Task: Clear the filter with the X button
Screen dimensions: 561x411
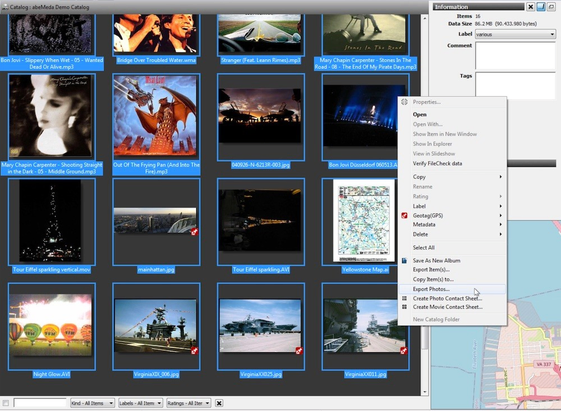Action: click(219, 403)
